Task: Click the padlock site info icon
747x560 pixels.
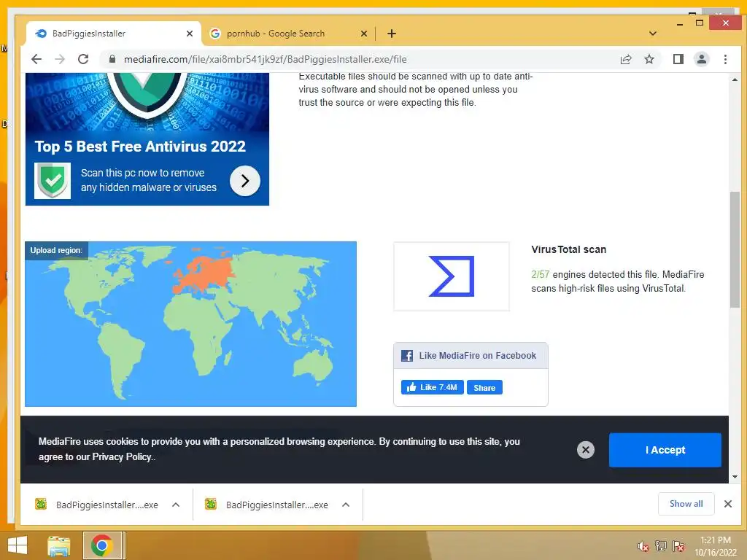Action: point(112,59)
